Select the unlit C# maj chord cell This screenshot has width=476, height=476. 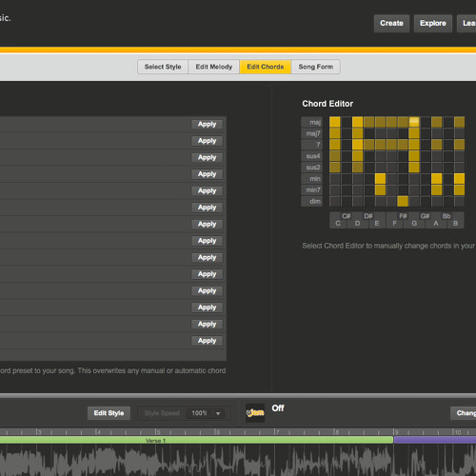[x=347, y=122]
